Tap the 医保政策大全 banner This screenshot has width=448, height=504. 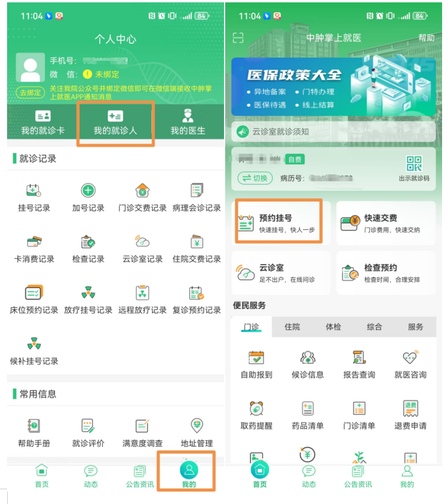(x=333, y=86)
